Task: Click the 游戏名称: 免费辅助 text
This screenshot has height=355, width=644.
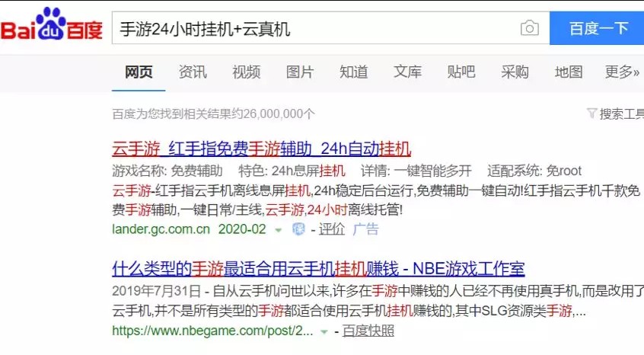Action: tap(167, 171)
